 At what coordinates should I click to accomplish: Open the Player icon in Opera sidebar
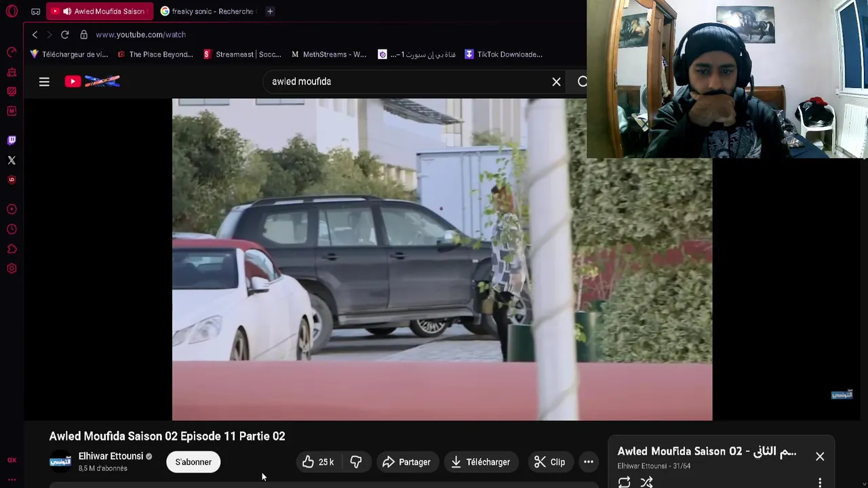coord(12,209)
